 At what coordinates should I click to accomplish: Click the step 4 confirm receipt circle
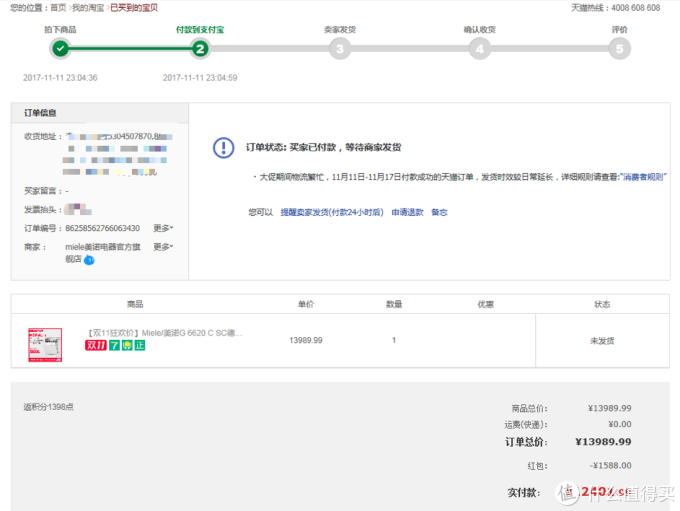pos(480,49)
